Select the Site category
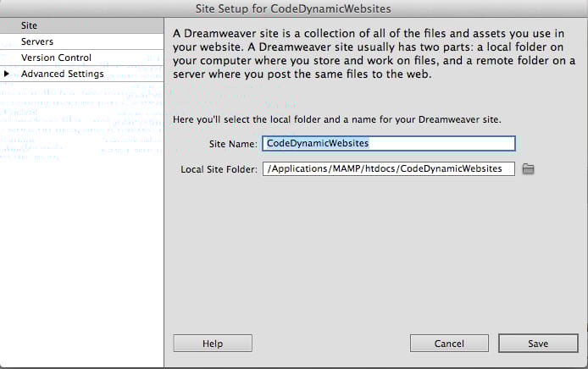 pyautogui.click(x=81, y=25)
